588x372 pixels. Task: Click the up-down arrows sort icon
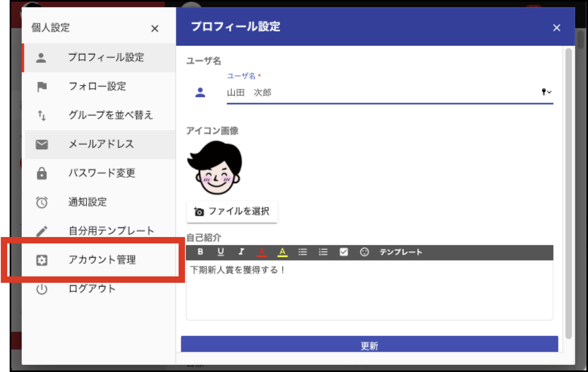click(42, 116)
